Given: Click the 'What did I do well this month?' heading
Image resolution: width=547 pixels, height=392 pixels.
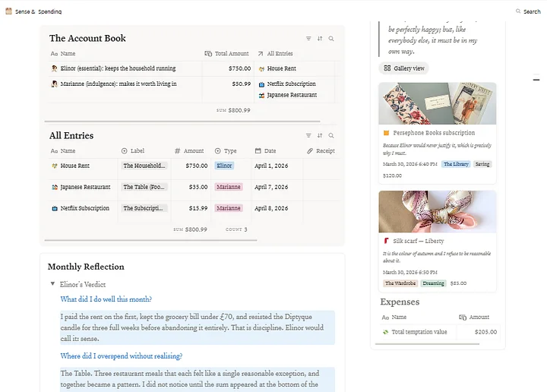Looking at the screenshot, I should tap(106, 299).
